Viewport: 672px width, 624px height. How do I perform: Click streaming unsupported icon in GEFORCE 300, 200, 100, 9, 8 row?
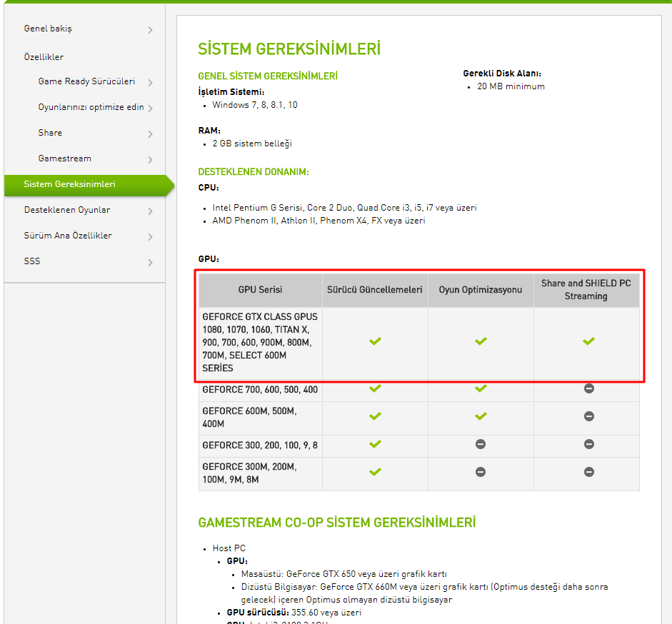click(x=589, y=444)
